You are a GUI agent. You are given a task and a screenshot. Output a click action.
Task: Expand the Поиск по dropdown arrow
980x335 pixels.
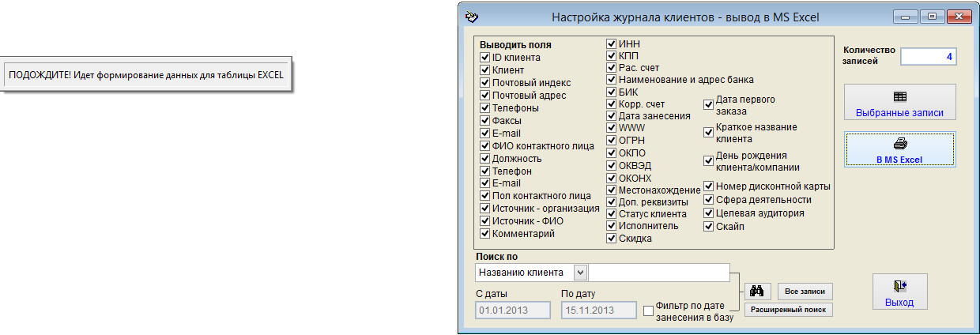click(580, 272)
